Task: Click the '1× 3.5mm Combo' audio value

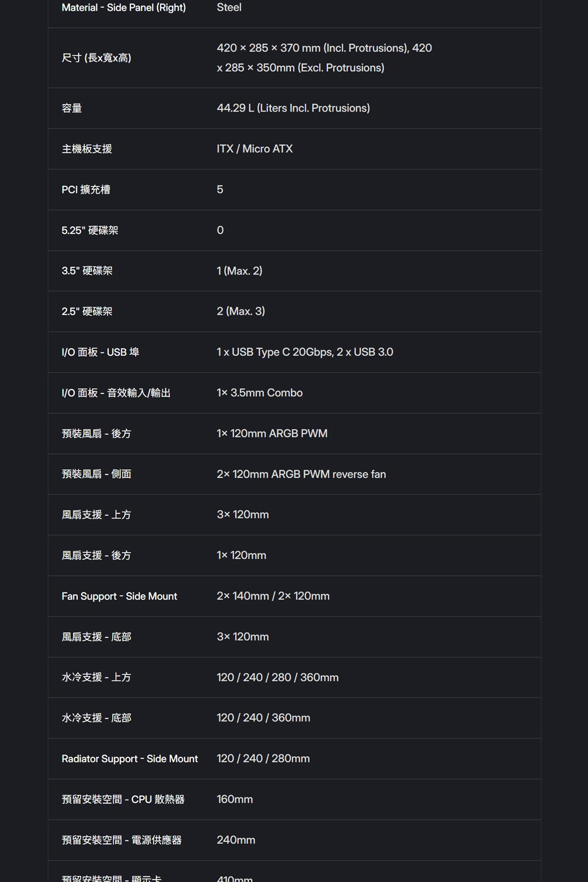Action: coord(259,393)
